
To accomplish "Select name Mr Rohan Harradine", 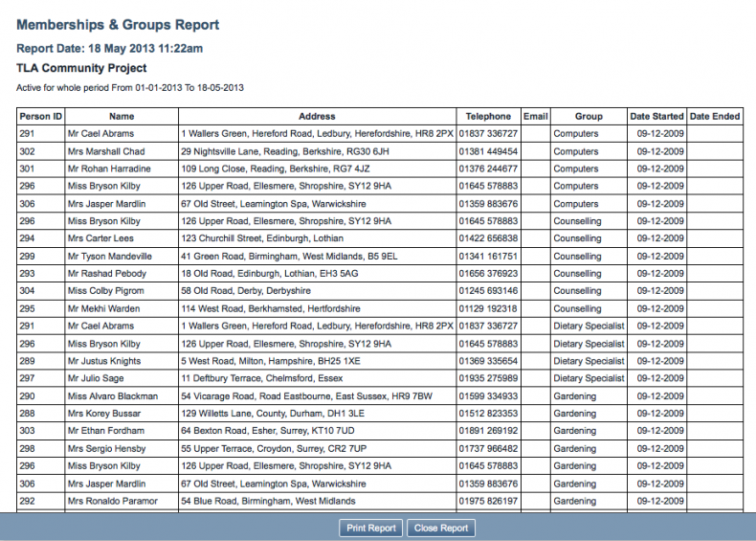I will (x=109, y=169).
